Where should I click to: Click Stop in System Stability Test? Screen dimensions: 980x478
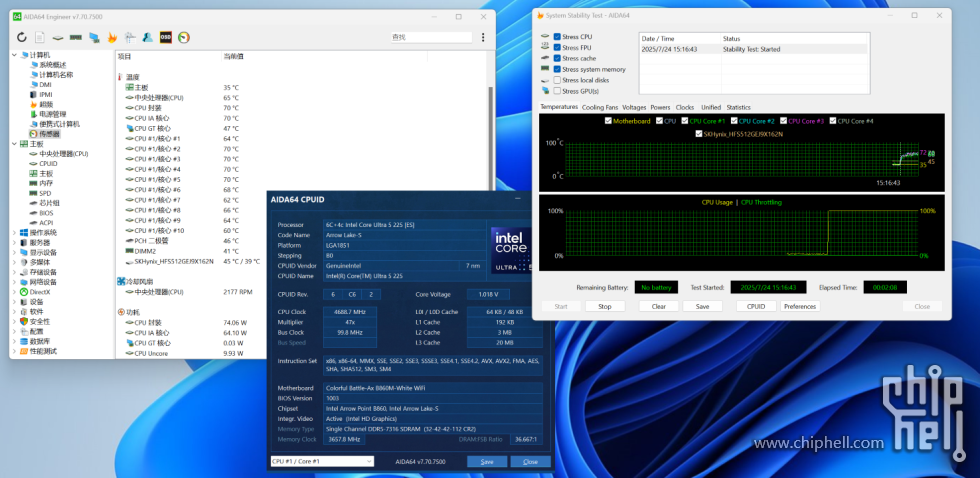point(605,307)
